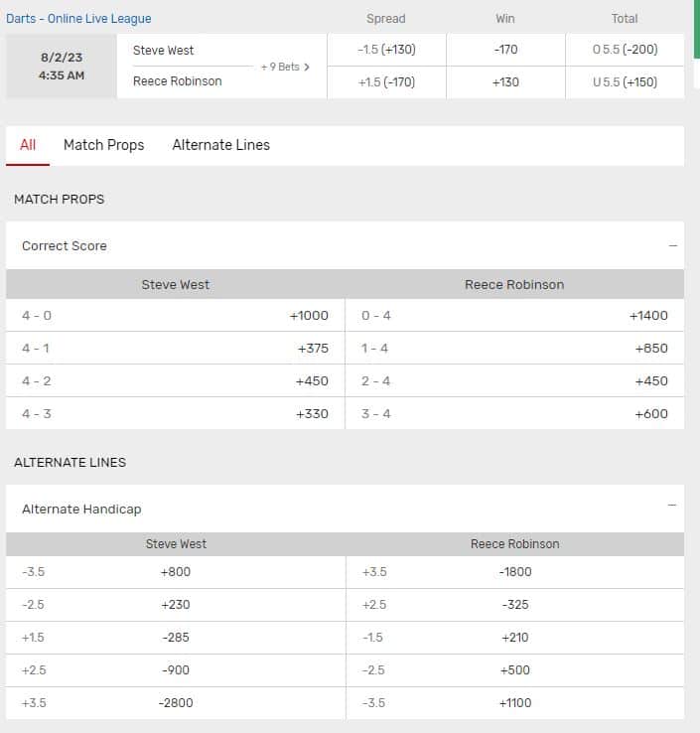The width and height of the screenshot is (700, 733).
Task: Select 4 - 0 correct score at +1000
Action: (175, 316)
